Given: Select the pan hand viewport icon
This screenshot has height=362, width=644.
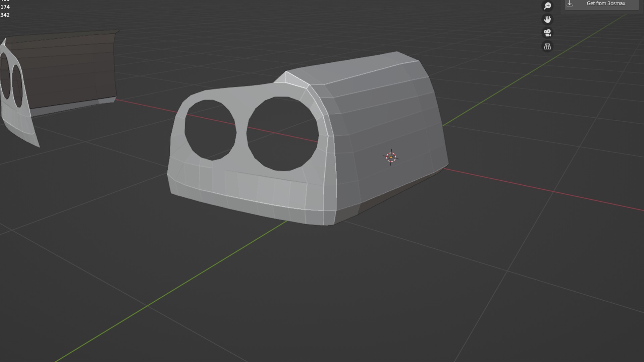Looking at the screenshot, I should pyautogui.click(x=547, y=19).
